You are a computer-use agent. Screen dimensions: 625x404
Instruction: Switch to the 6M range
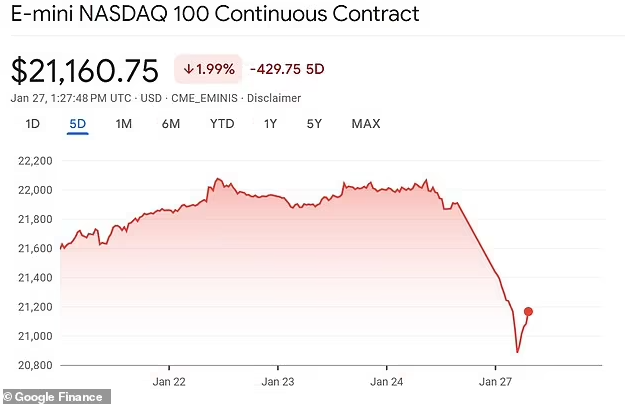coord(171,124)
